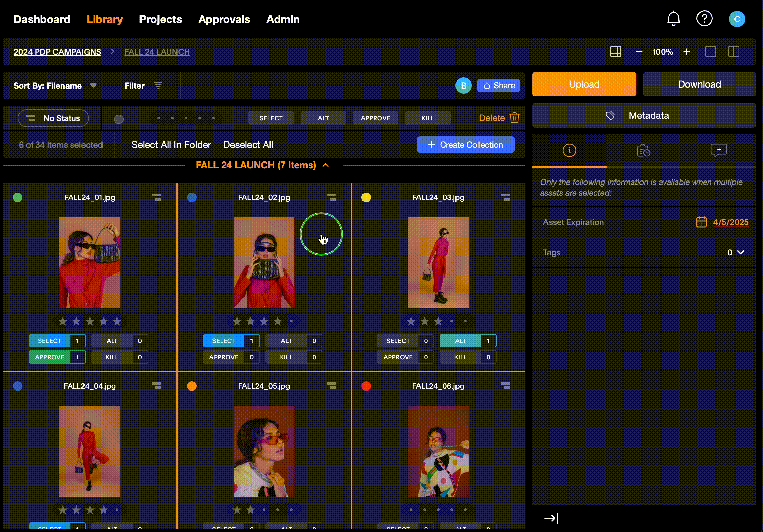The image size is (763, 532).
Task: Open Sort By Filename dropdown
Action: (55, 85)
